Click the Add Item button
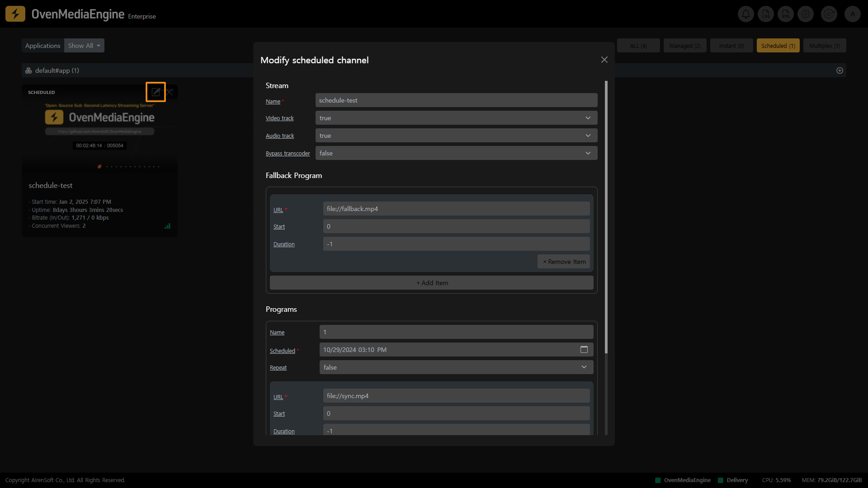The image size is (868, 488). tap(432, 283)
